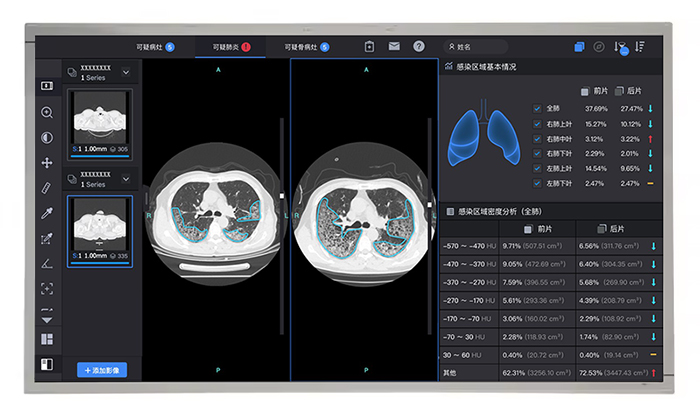This screenshot has width=700, height=419.
Task: Toggle the 右肺上叶 checkbox
Action: tap(537, 124)
